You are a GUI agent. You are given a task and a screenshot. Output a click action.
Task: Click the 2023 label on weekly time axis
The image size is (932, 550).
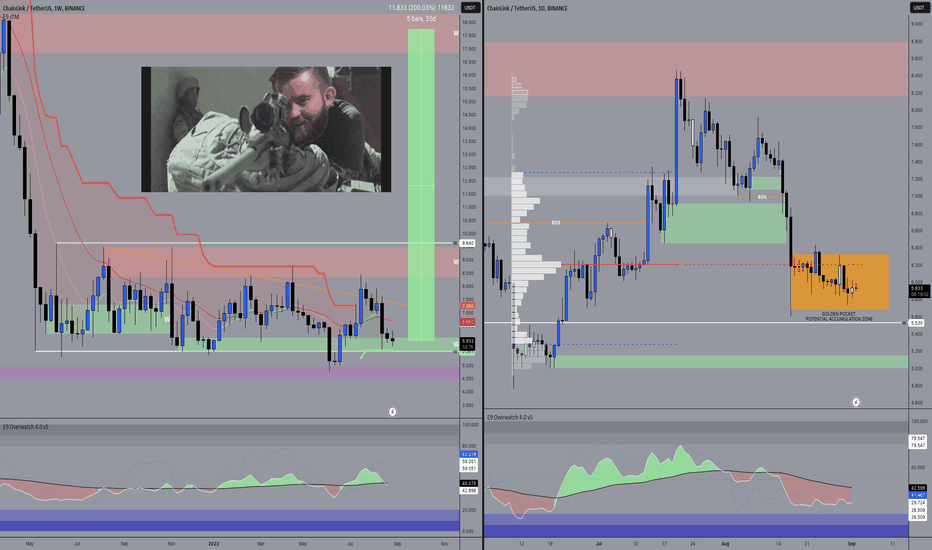(213, 543)
